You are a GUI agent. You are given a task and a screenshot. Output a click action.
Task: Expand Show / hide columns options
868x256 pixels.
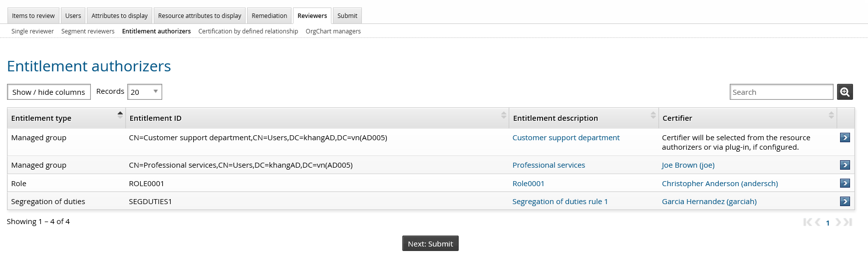pyautogui.click(x=49, y=92)
